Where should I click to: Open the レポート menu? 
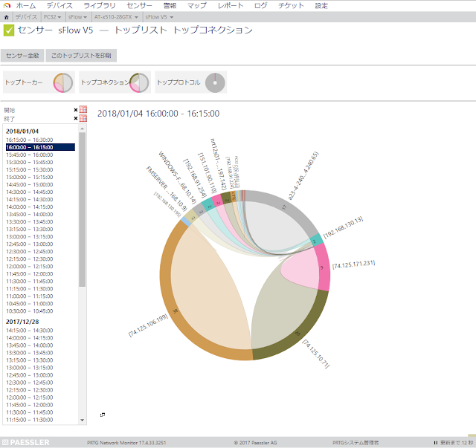click(231, 5)
